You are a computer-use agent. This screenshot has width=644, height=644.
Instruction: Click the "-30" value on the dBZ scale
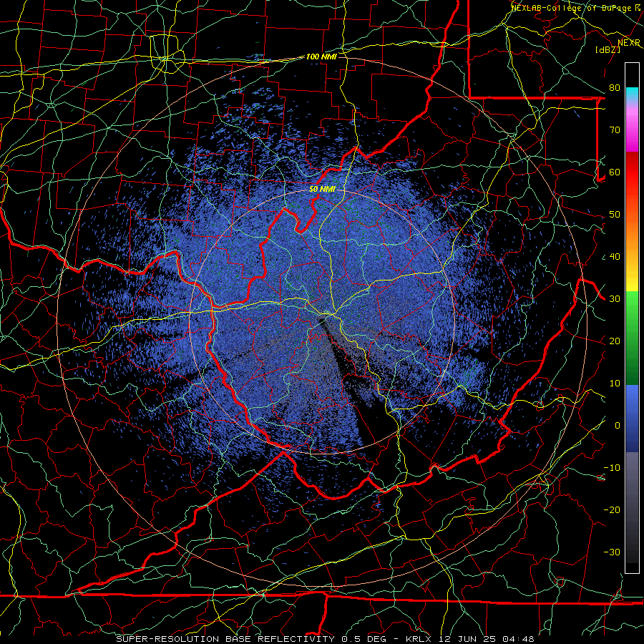(612, 552)
